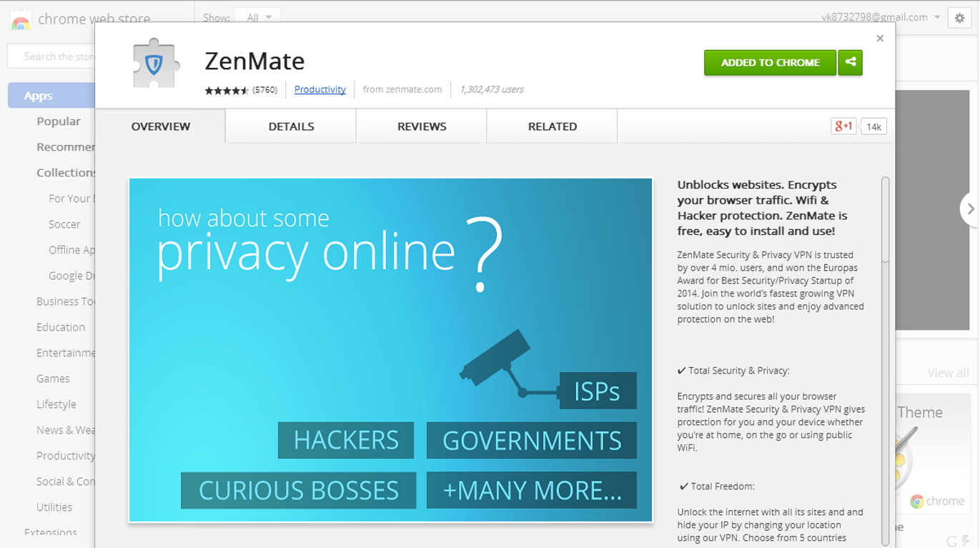This screenshot has height=548, width=980.
Task: Browse the Entertainment category
Action: pyautogui.click(x=66, y=353)
